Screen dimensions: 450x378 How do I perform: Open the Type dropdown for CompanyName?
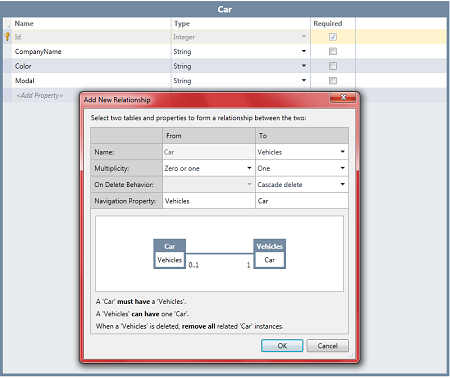(304, 51)
